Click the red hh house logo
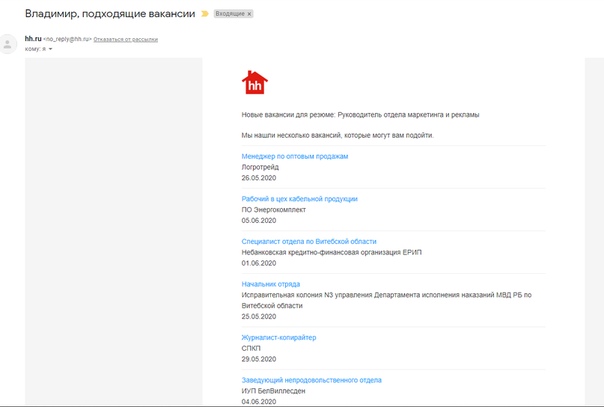The height and width of the screenshot is (407, 604). coord(255,82)
